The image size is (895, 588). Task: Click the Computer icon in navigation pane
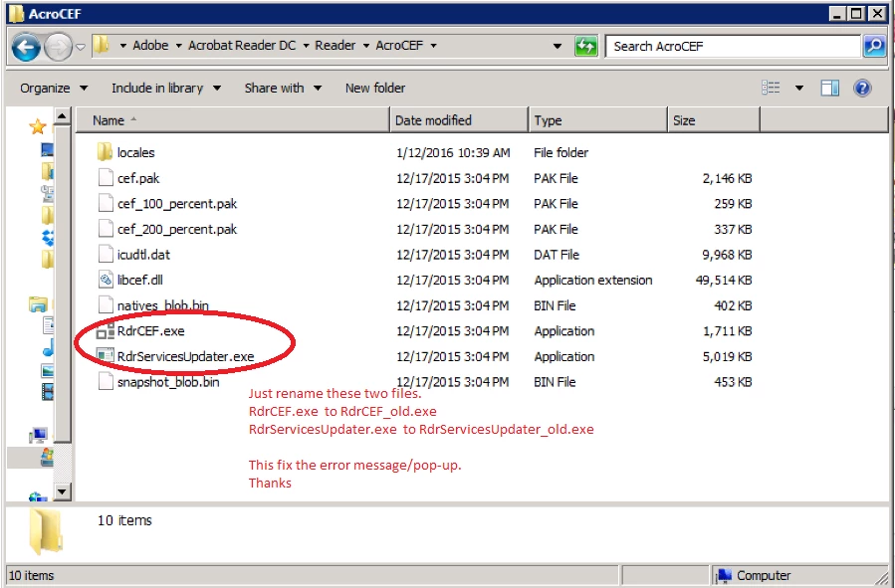click(x=38, y=436)
